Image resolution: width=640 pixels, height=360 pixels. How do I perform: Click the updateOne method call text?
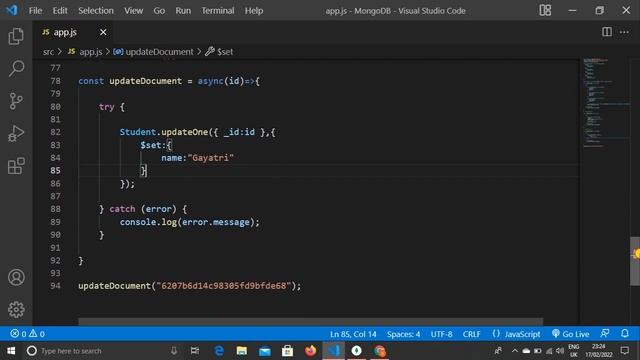coord(184,132)
